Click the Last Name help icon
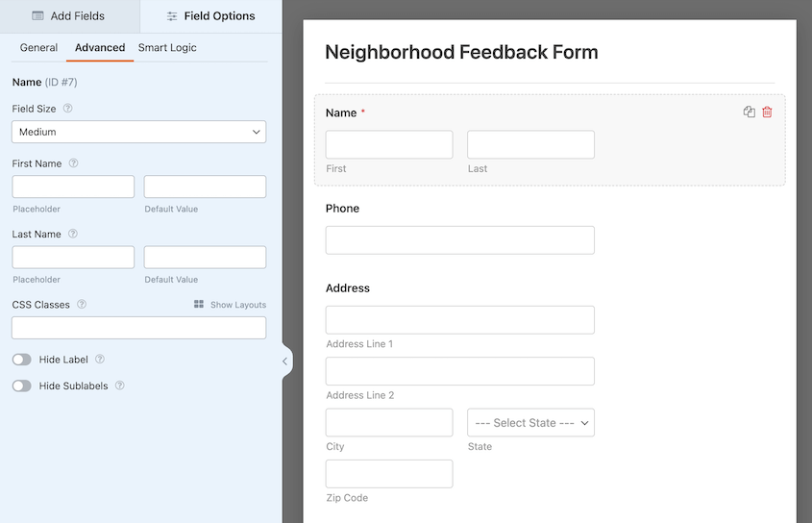This screenshot has height=523, width=812. 73,234
